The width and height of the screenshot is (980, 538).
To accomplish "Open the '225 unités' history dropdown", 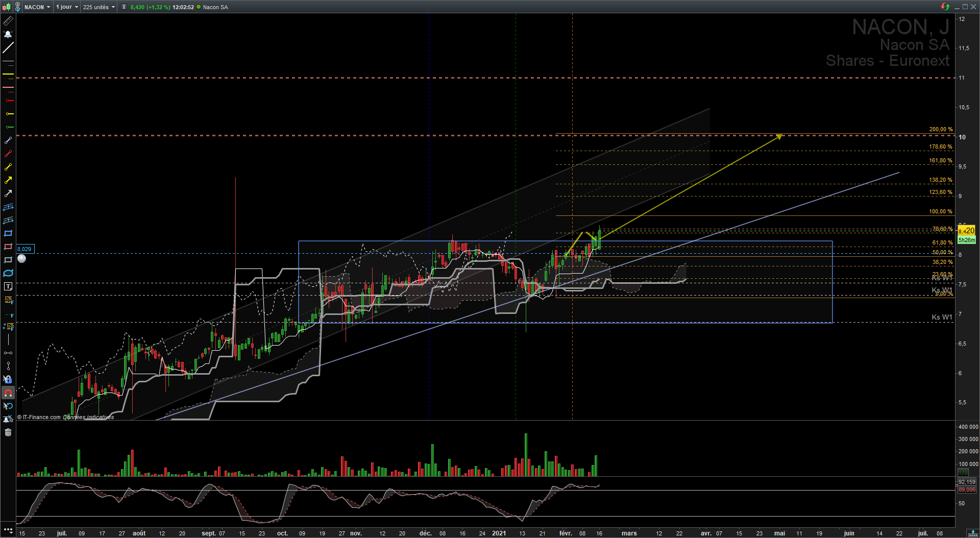I will 99,7.
